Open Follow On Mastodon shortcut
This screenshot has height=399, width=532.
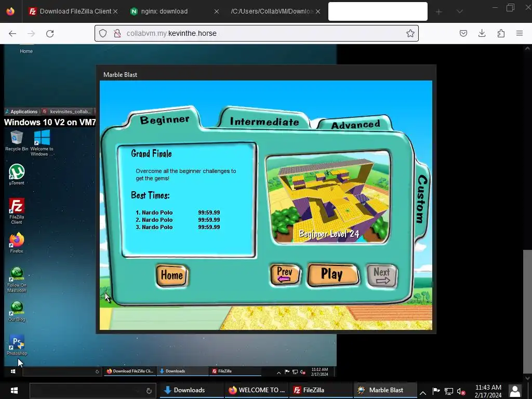pos(17,280)
